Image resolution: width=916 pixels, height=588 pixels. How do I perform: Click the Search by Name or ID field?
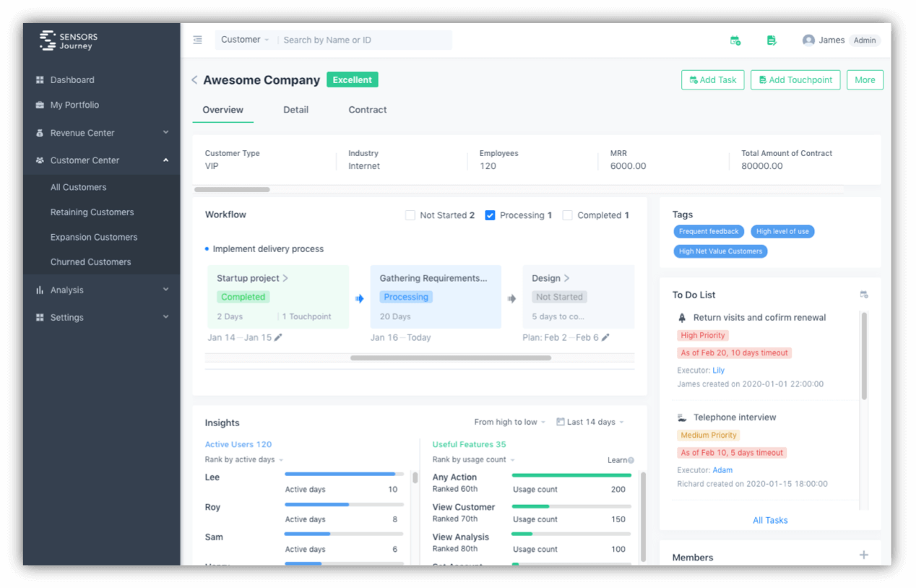click(x=366, y=40)
